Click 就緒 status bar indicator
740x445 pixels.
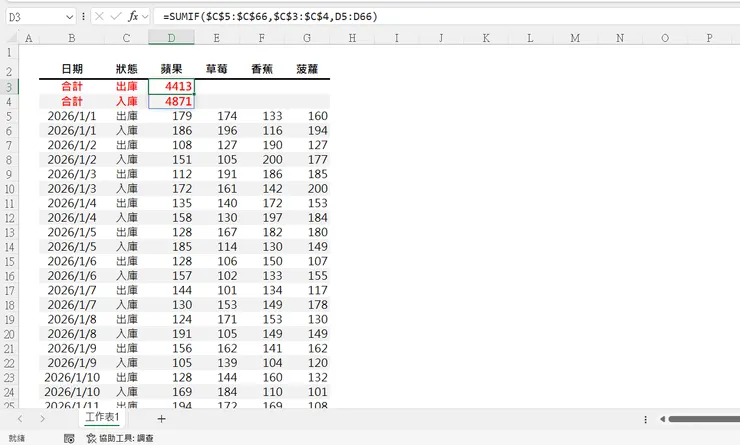tap(17, 438)
